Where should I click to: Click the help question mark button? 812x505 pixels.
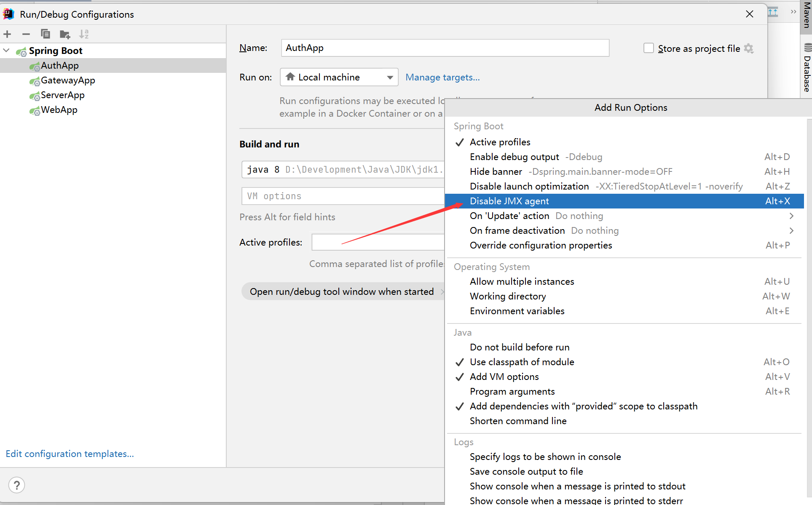[x=17, y=485]
